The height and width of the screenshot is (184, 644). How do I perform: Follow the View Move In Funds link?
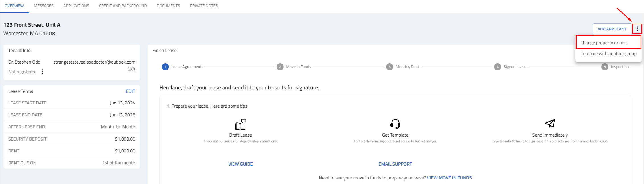point(449,178)
